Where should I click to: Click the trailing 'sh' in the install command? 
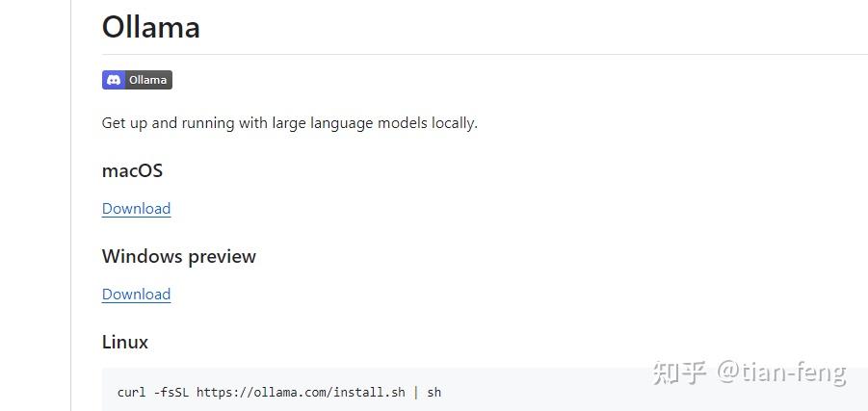click(x=434, y=393)
